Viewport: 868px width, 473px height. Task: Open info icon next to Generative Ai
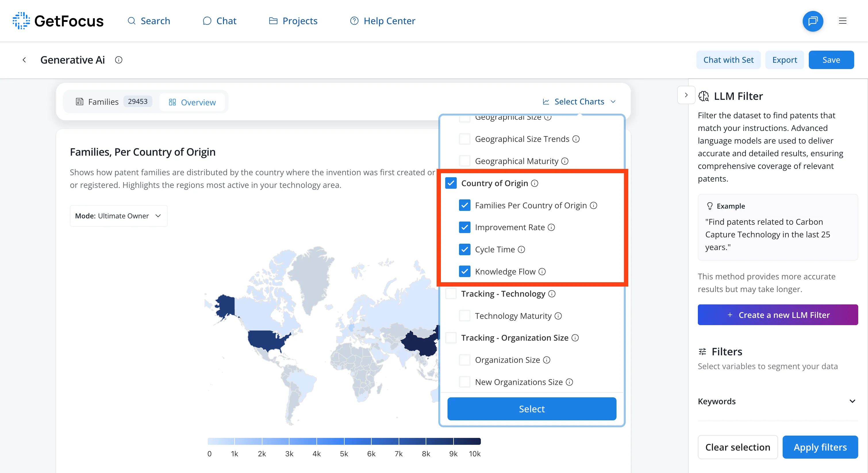tap(119, 60)
